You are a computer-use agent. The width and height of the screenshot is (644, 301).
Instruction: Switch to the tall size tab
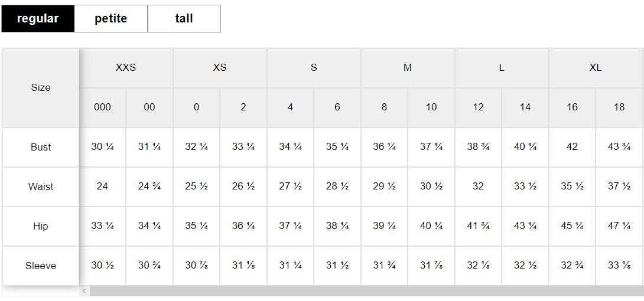point(184,18)
